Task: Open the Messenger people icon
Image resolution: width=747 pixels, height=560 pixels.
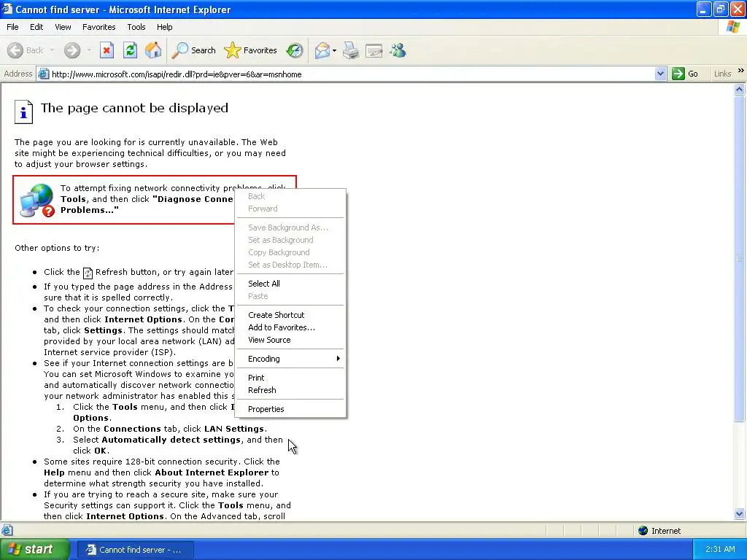Action: click(398, 50)
